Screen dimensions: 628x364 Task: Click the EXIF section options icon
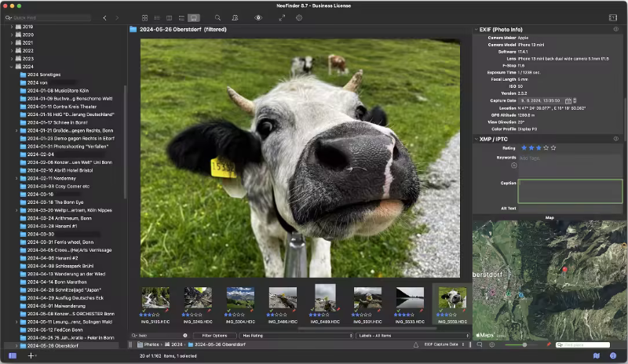pyautogui.click(x=615, y=29)
